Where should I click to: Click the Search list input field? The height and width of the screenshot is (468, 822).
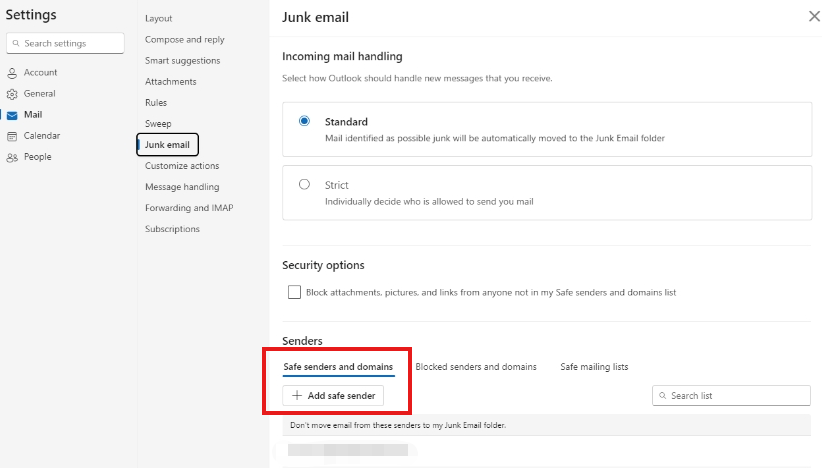click(x=731, y=396)
